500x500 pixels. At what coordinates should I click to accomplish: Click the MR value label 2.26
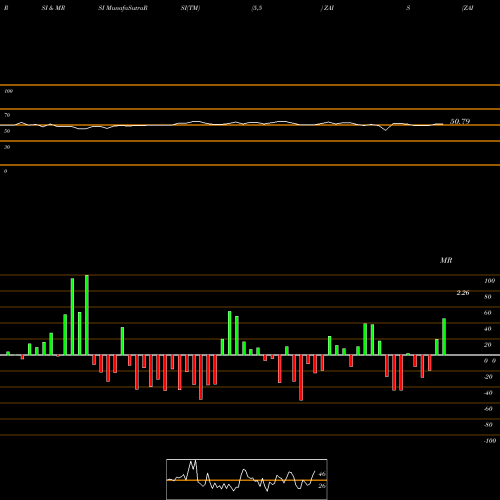pyautogui.click(x=463, y=293)
